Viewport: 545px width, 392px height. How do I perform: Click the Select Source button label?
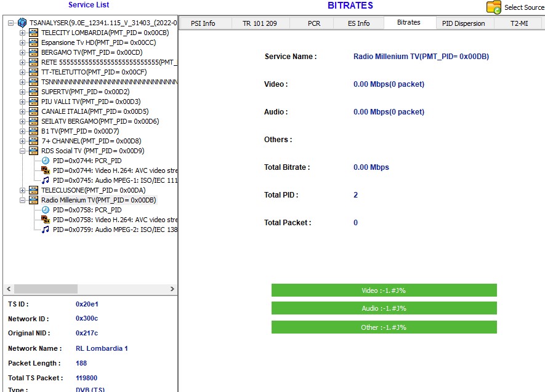tap(524, 7)
